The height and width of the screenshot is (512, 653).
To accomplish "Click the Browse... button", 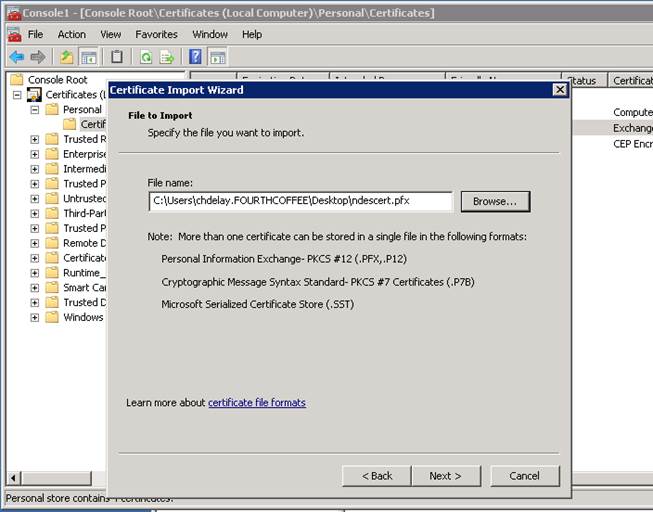I will click(495, 201).
